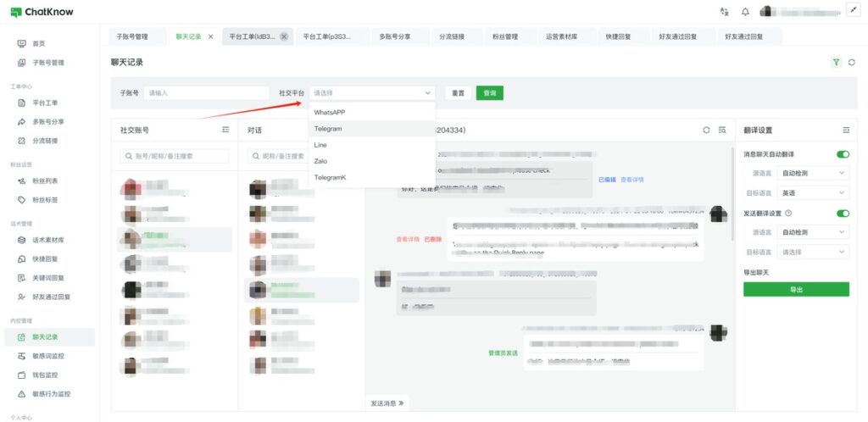Screen dimensions: 868x422
Task: Open 目标语言 dropdown showing 英语
Action: click(813, 193)
